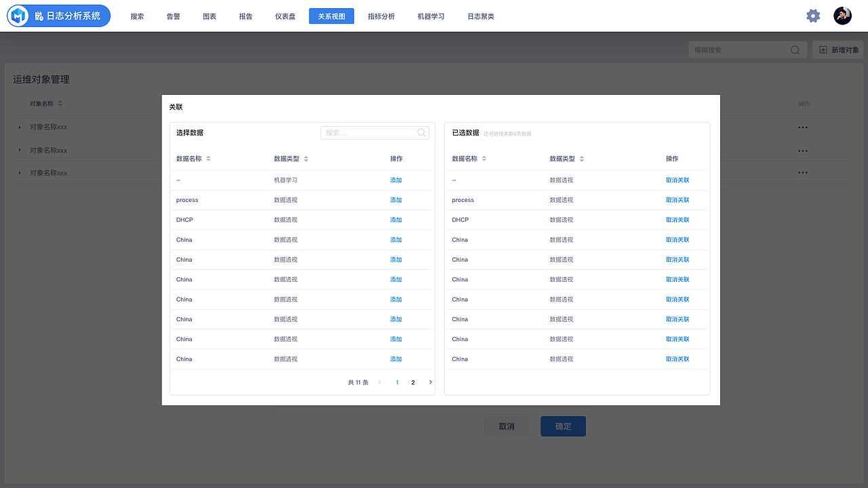
Task: Click the plus icon on 新增对象 button
Action: 823,49
